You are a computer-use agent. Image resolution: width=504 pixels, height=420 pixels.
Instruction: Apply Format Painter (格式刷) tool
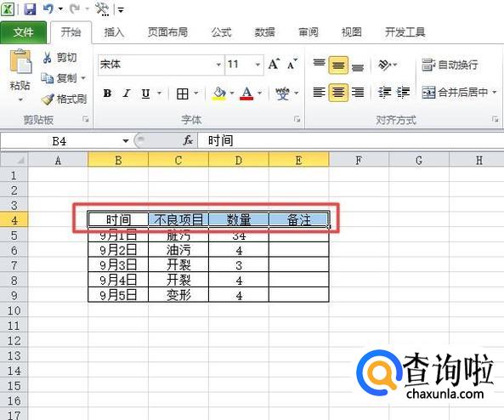[64, 99]
